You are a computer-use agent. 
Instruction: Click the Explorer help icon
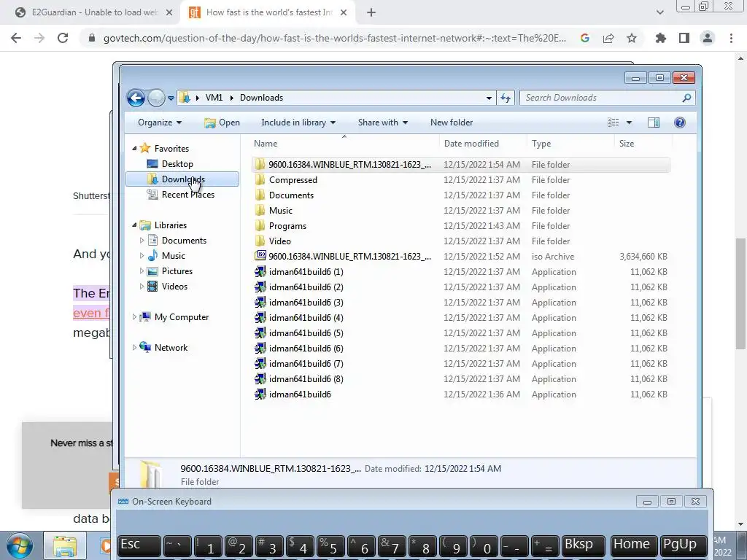(680, 122)
